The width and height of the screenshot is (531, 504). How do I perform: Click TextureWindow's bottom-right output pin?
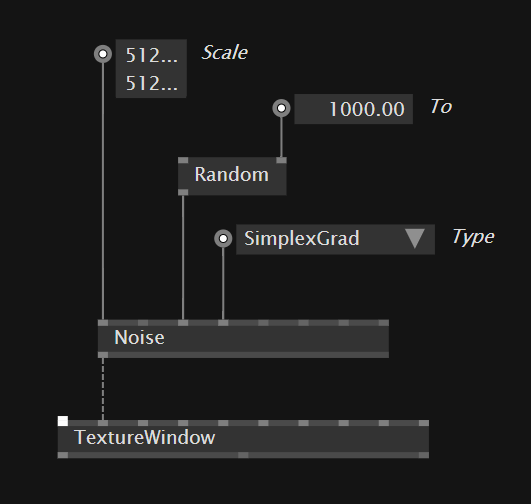[424, 455]
